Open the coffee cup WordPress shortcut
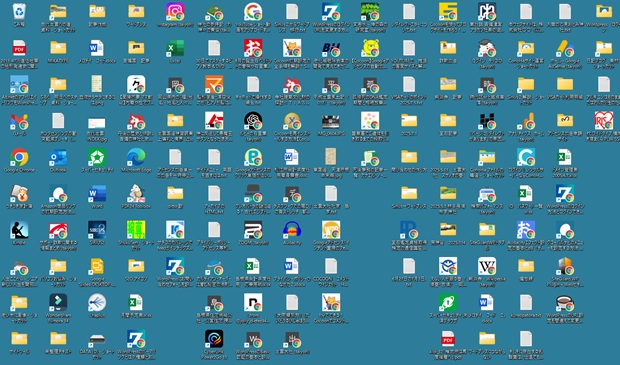The width and height of the screenshot is (620, 365). [565, 303]
